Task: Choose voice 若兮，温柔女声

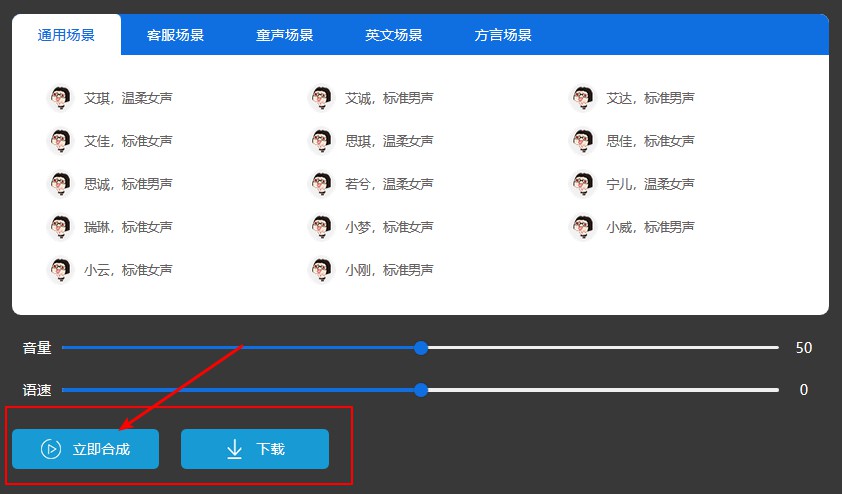Action: [389, 184]
